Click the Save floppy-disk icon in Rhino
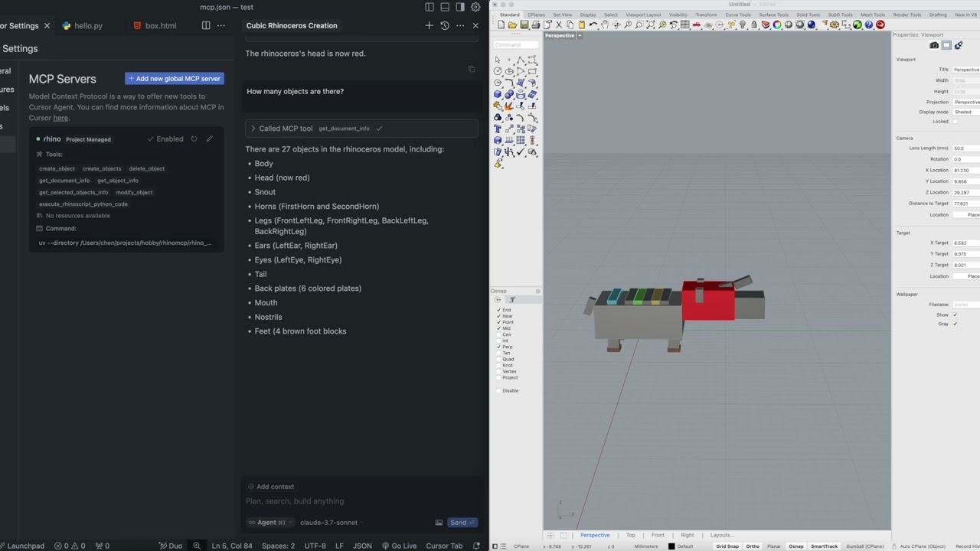Viewport: 980px width, 551px height. 524,25
